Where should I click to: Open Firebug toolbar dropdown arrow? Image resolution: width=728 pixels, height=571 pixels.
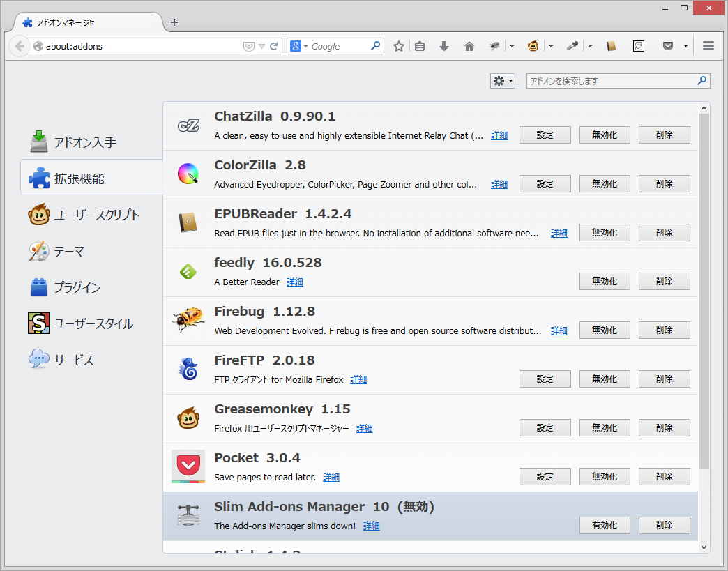pyautogui.click(x=512, y=46)
